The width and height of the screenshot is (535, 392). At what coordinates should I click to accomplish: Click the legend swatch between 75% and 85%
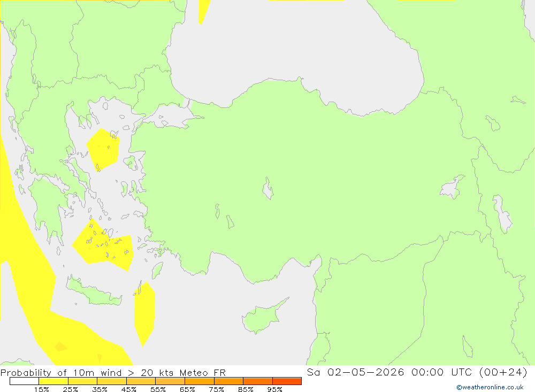click(x=228, y=381)
